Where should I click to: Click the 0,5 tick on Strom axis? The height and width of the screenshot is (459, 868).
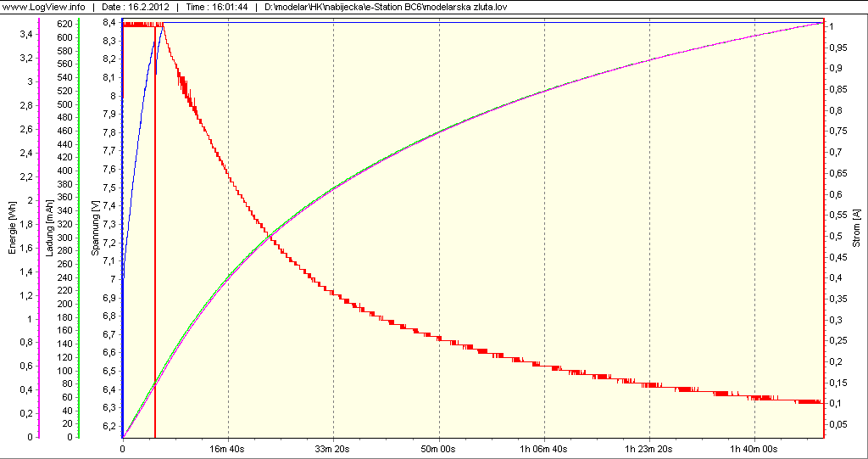[837, 236]
